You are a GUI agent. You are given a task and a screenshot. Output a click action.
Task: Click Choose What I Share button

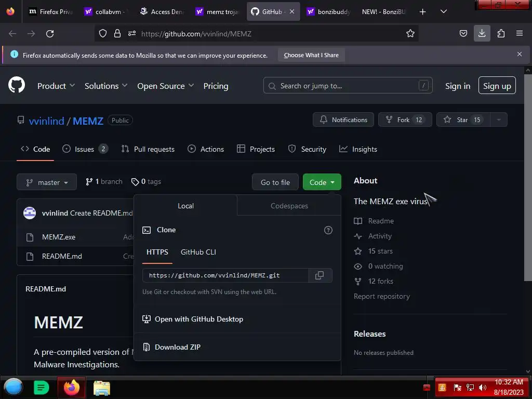[311, 55]
